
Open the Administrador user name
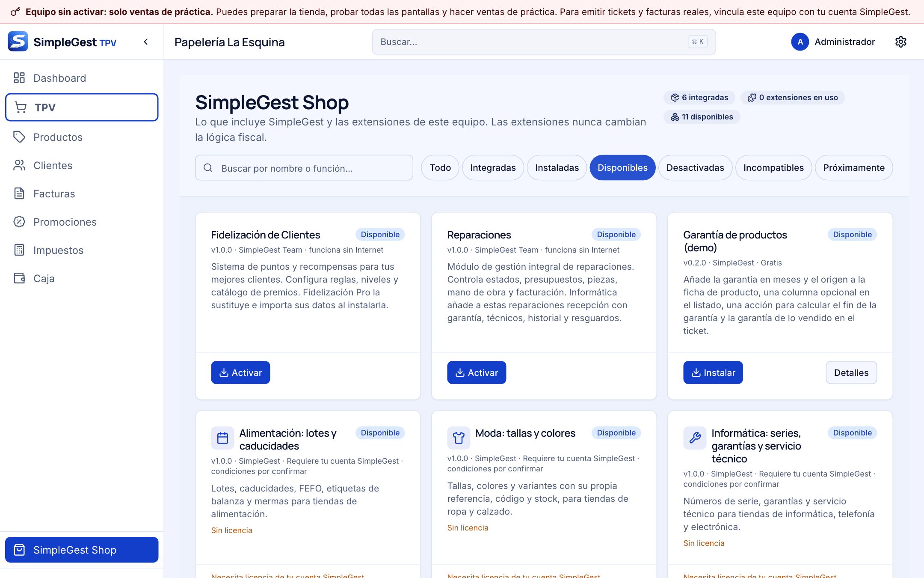[x=844, y=42]
